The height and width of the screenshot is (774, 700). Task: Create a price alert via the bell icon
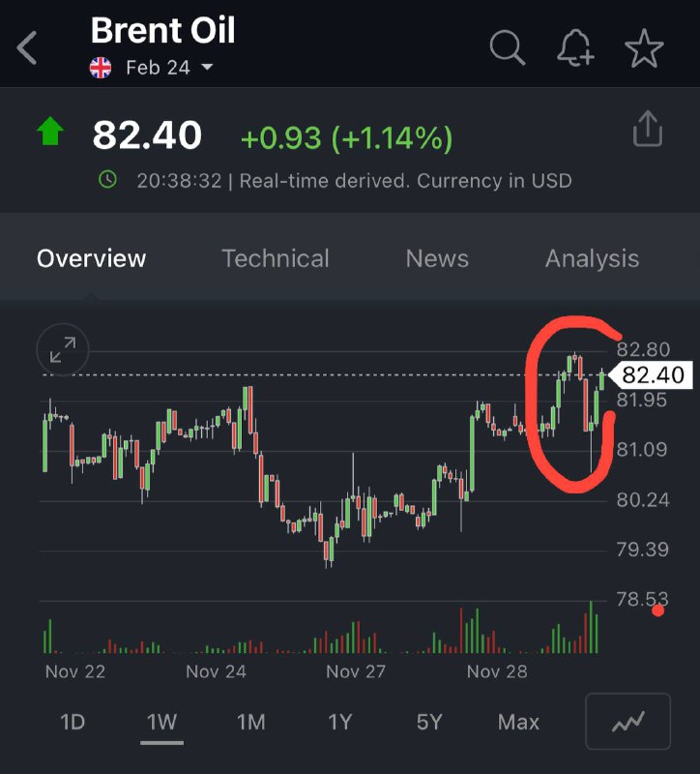click(x=575, y=47)
